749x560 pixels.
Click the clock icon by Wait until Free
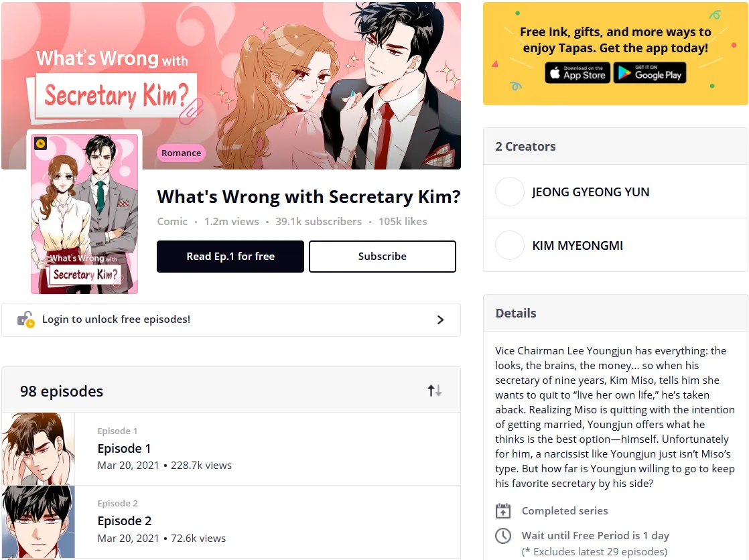503,536
